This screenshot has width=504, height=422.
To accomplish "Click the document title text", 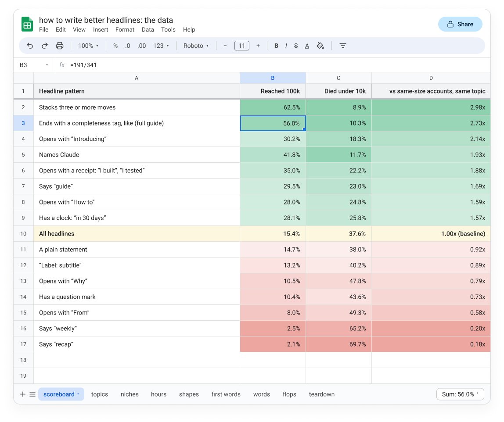I will (x=106, y=20).
